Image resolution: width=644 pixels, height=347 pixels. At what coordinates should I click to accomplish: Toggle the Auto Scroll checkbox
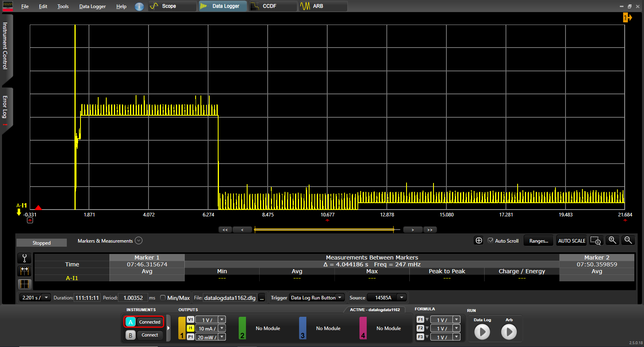(x=490, y=241)
